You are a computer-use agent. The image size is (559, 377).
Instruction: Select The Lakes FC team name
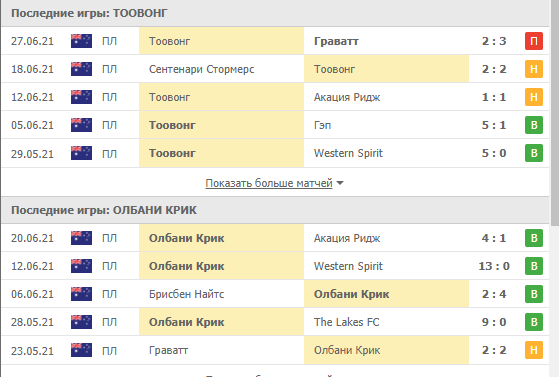[x=347, y=322]
